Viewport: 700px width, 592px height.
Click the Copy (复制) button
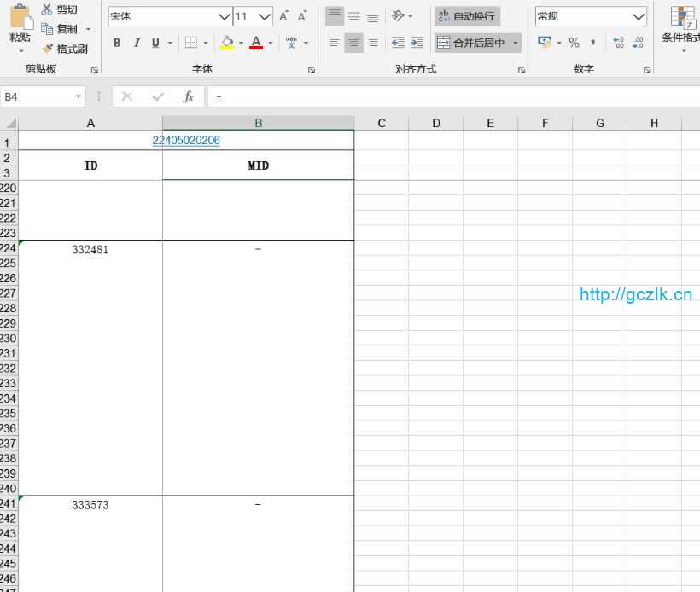(60, 29)
